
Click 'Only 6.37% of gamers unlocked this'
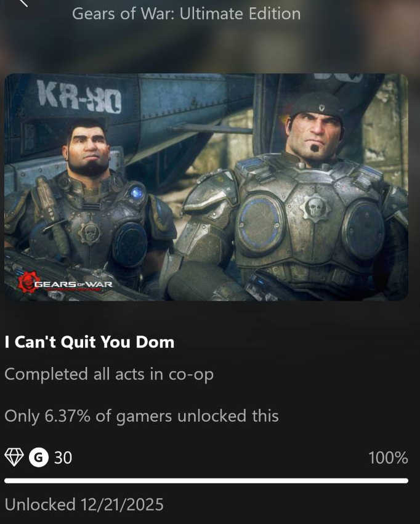tap(142, 416)
